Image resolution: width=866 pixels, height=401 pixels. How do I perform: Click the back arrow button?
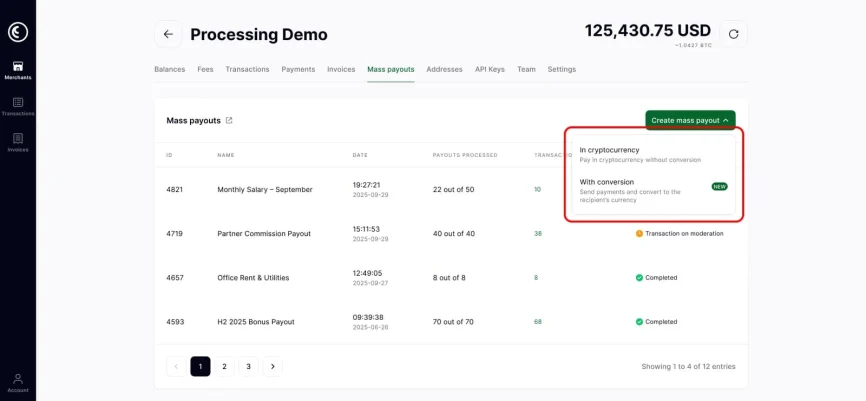(x=168, y=34)
